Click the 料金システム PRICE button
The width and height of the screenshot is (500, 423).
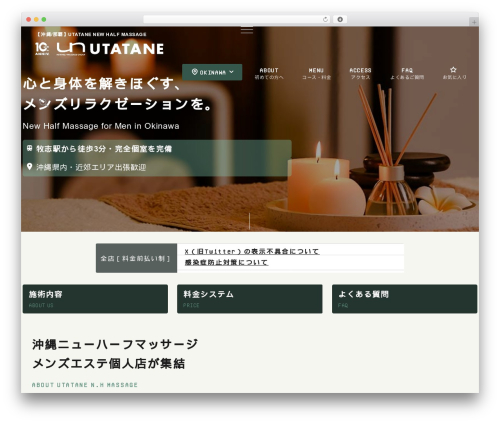tap(250, 299)
